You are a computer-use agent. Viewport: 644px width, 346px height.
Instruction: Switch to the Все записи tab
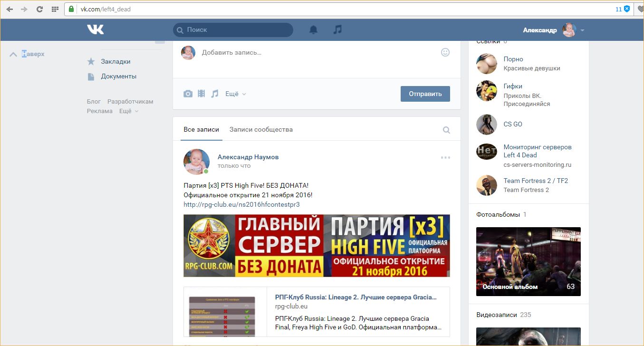pyautogui.click(x=202, y=129)
